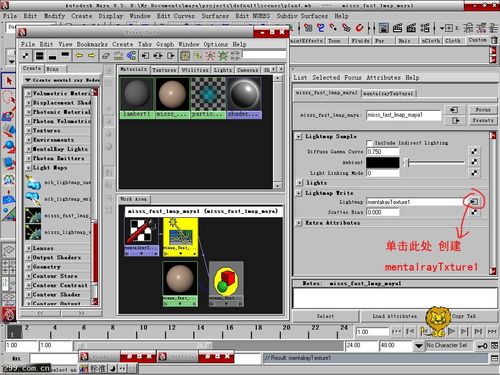
Task: Click the Presets button
Action: point(483,120)
